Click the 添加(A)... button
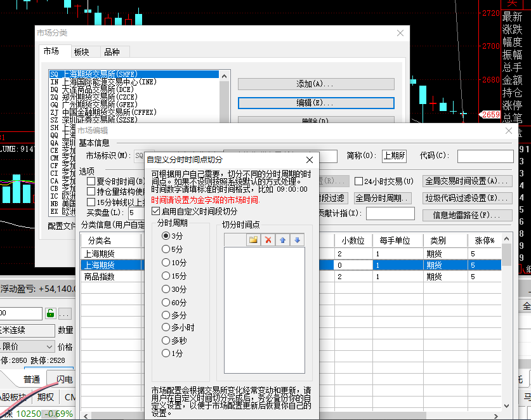Viewport: 531px width, 420px height. coord(315,84)
